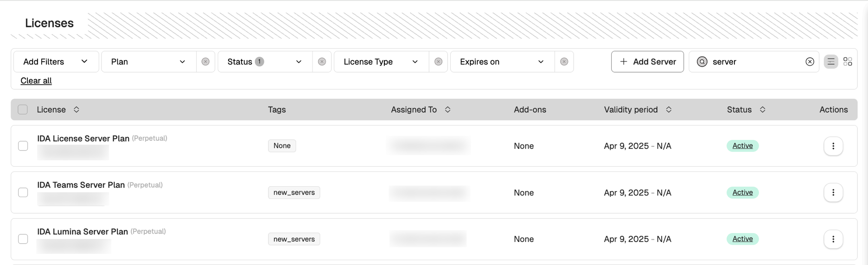Clear the License Type filter x icon
The width and height of the screenshot is (868, 265).
click(x=438, y=62)
